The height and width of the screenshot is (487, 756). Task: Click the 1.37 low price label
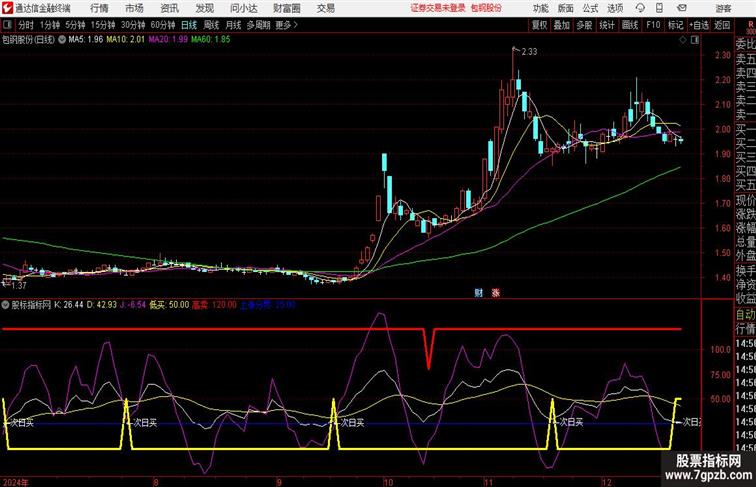19,285
